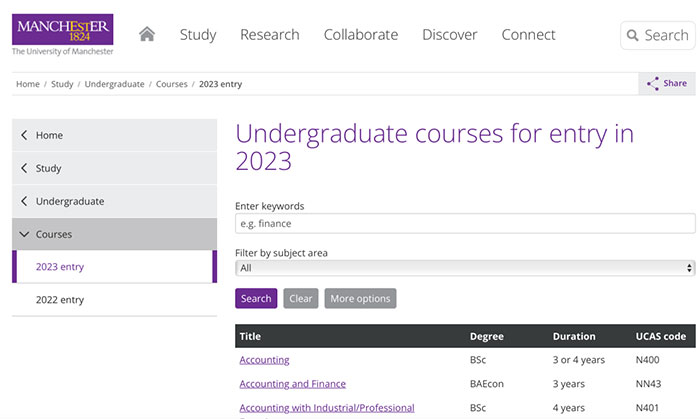Image resolution: width=700 pixels, height=419 pixels.
Task: Open the Filter by subject area dropdown
Action: tap(465, 268)
